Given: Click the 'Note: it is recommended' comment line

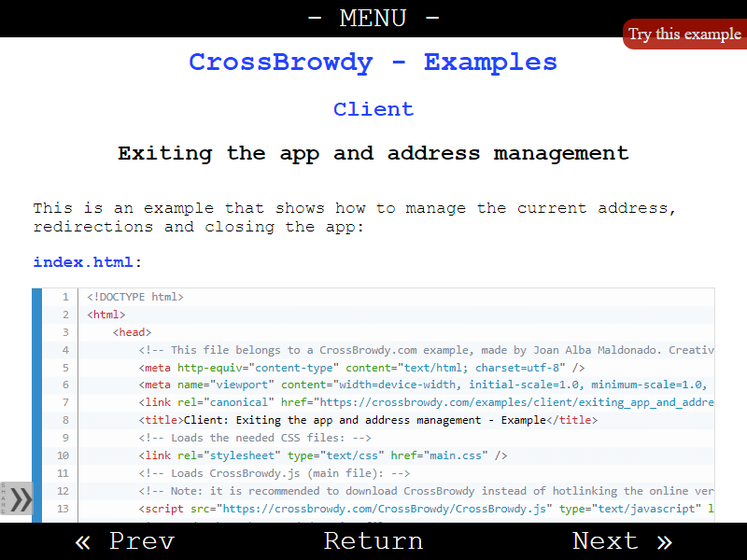Looking at the screenshot, I should (x=426, y=491).
